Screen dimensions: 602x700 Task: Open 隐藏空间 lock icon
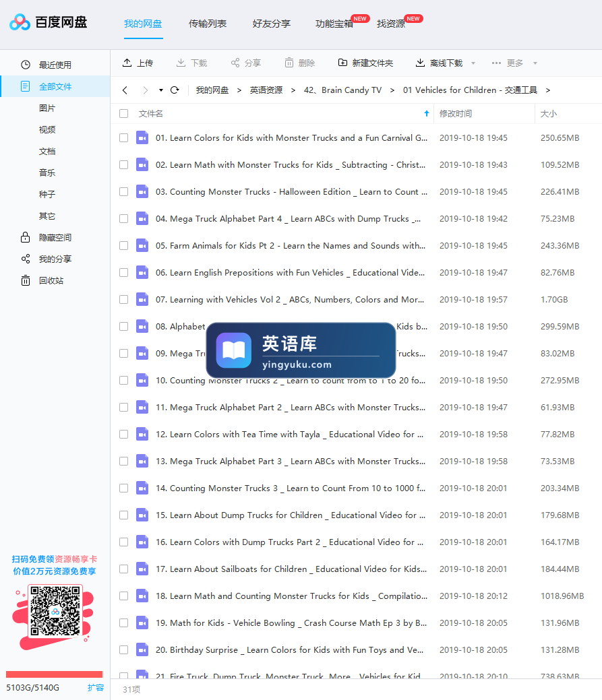click(x=26, y=237)
